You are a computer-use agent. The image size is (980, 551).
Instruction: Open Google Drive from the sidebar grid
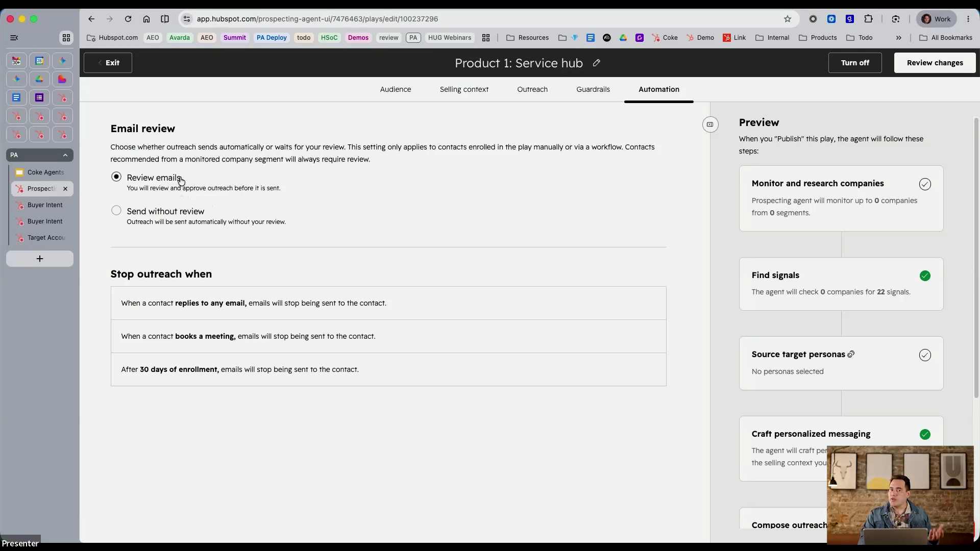pos(39,79)
